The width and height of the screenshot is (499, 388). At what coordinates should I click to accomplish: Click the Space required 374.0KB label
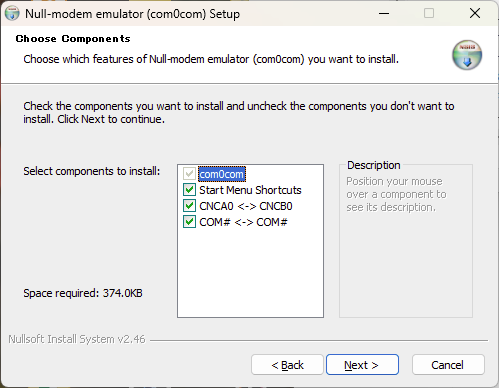83,293
